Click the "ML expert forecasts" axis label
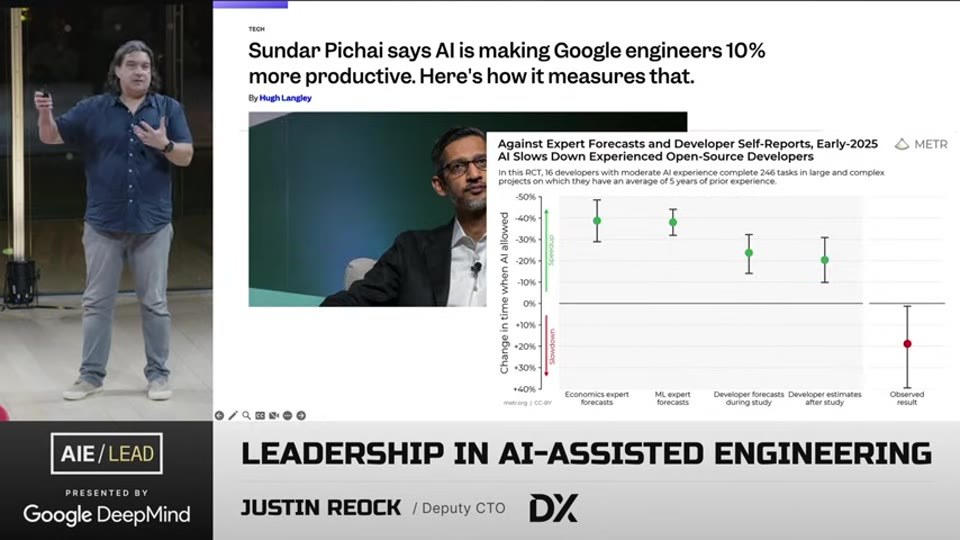Screen dimensions: 960x540 673,399
